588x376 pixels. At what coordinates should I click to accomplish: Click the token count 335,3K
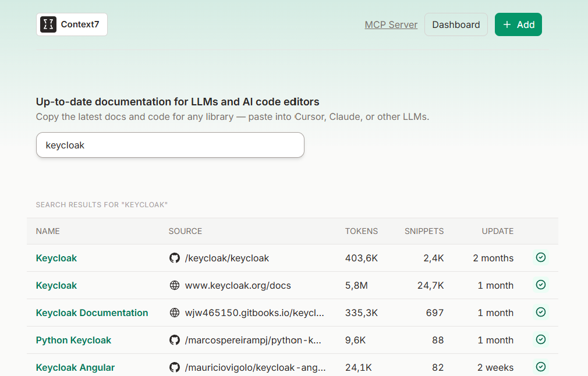point(362,313)
